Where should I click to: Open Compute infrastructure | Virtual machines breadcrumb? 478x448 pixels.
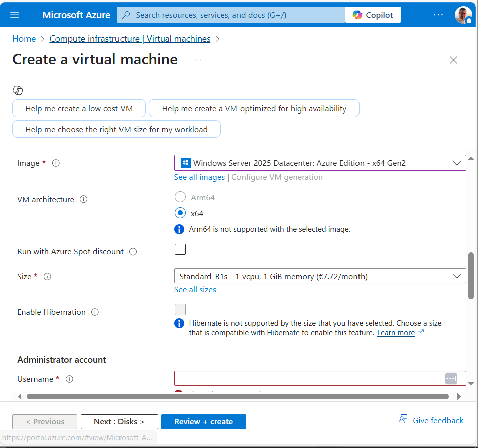pyautogui.click(x=130, y=39)
